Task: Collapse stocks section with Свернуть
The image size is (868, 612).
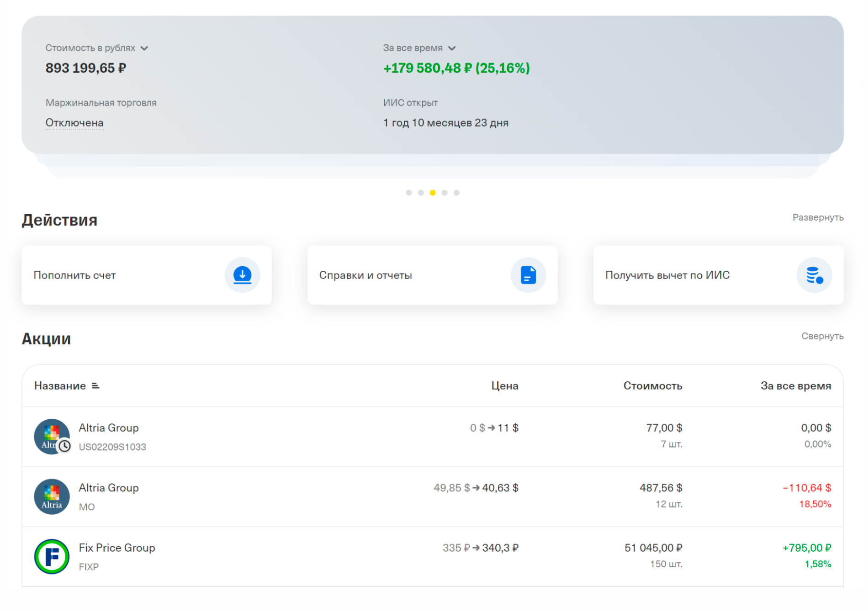Action: [x=822, y=336]
